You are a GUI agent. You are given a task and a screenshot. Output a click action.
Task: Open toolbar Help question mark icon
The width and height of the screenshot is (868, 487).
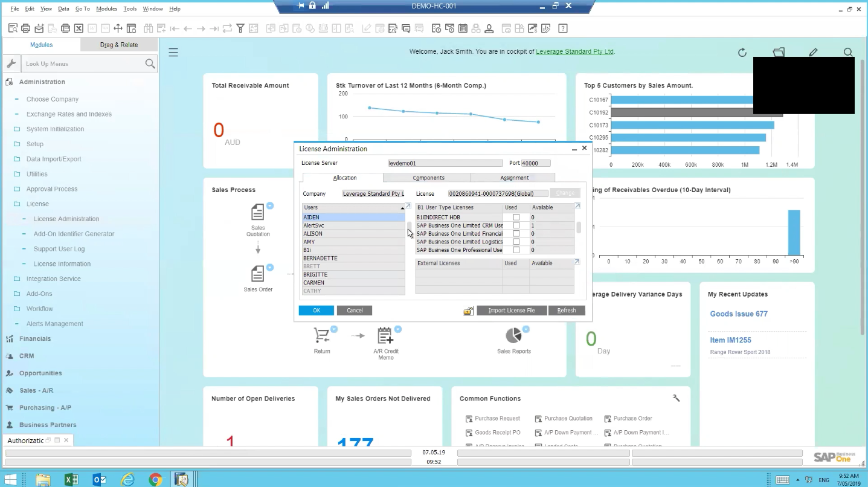coord(562,28)
